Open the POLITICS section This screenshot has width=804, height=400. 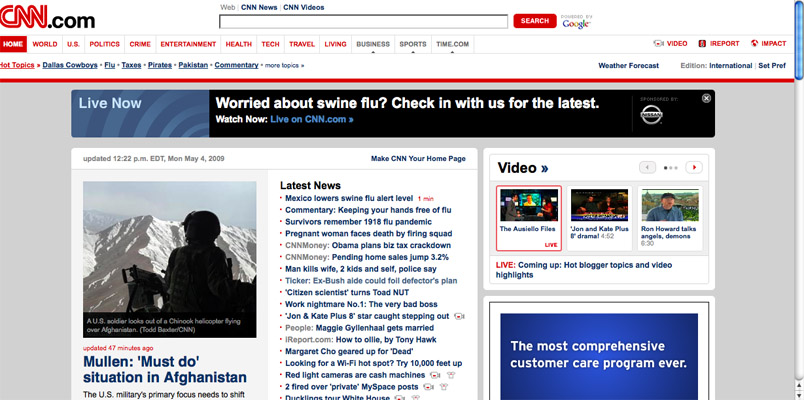105,44
